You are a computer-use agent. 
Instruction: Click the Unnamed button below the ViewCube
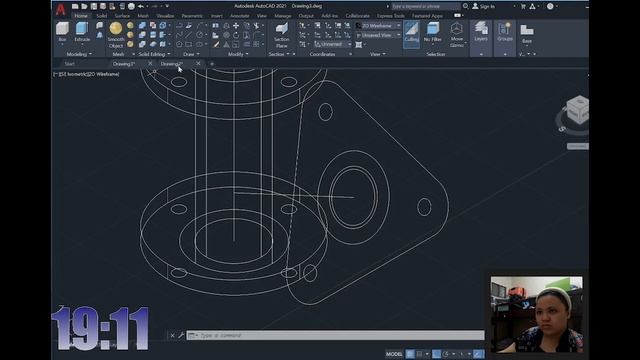[x=577, y=146]
